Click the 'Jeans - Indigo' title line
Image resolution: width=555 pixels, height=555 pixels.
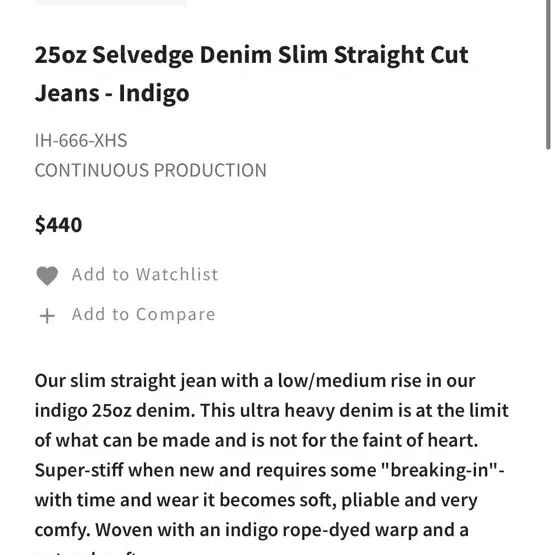click(x=112, y=93)
